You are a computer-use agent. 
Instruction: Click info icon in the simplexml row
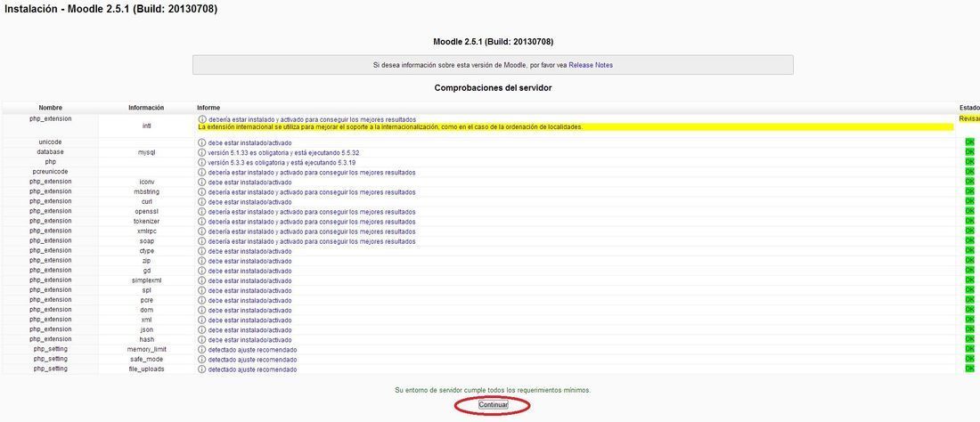(202, 281)
